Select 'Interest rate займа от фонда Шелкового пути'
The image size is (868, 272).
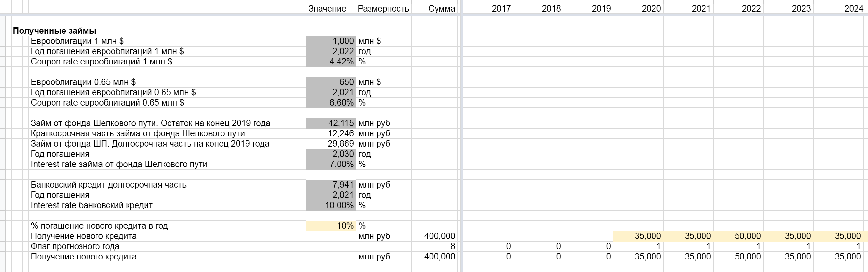[x=119, y=165]
